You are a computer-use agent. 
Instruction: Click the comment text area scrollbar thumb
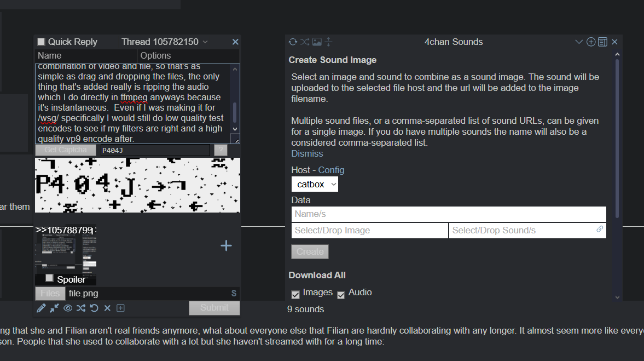click(x=235, y=112)
